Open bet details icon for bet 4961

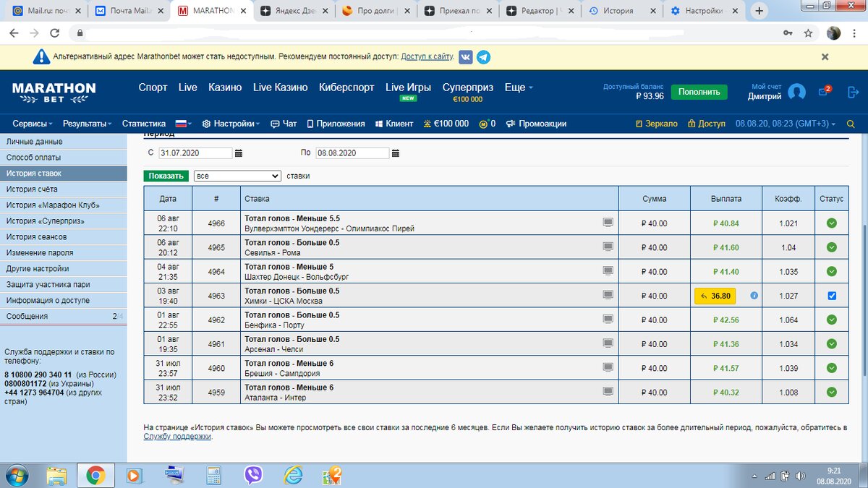[x=608, y=343]
